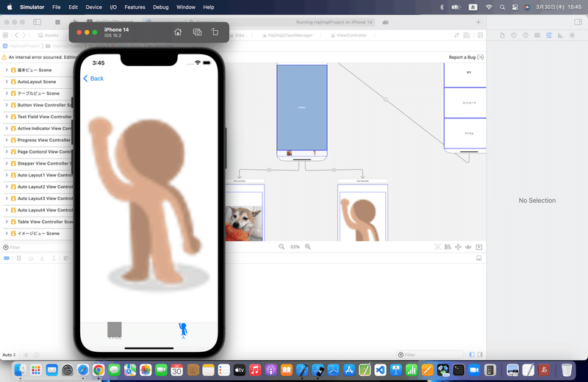
Task: Open the cloud status icon in Xcode toolbar
Action: point(385,22)
